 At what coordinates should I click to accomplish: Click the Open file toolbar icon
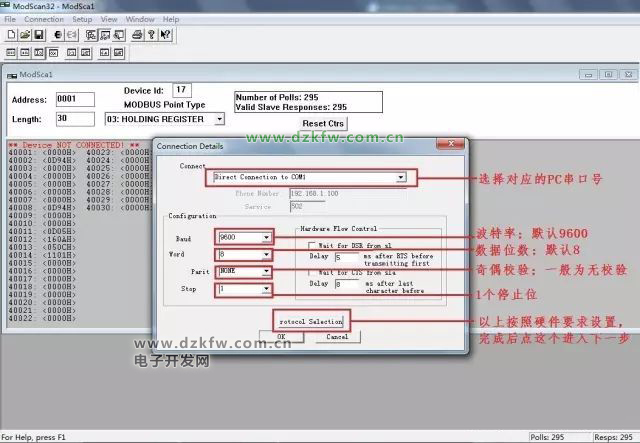(x=25, y=35)
